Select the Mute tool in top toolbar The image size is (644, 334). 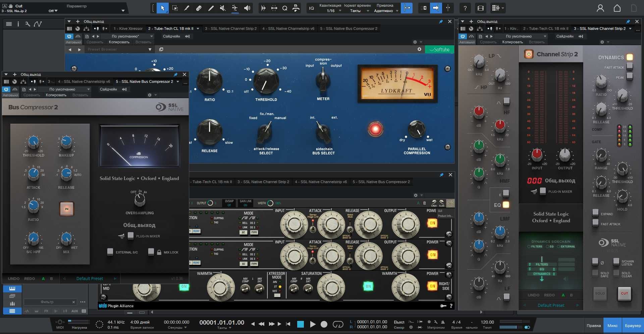tap(223, 8)
